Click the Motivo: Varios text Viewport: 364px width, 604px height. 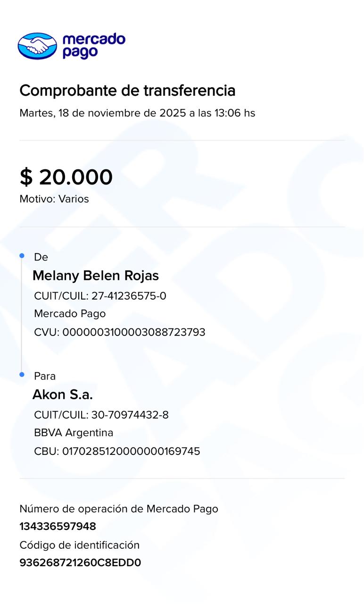tap(54, 199)
